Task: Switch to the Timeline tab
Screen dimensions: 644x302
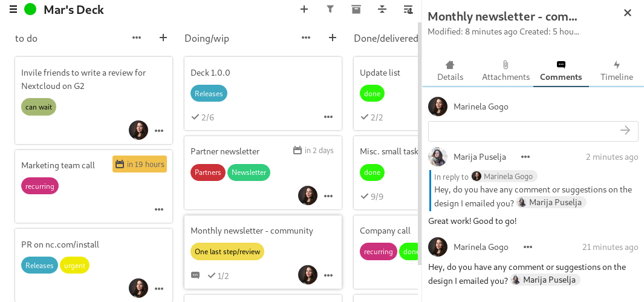Action: click(x=616, y=71)
